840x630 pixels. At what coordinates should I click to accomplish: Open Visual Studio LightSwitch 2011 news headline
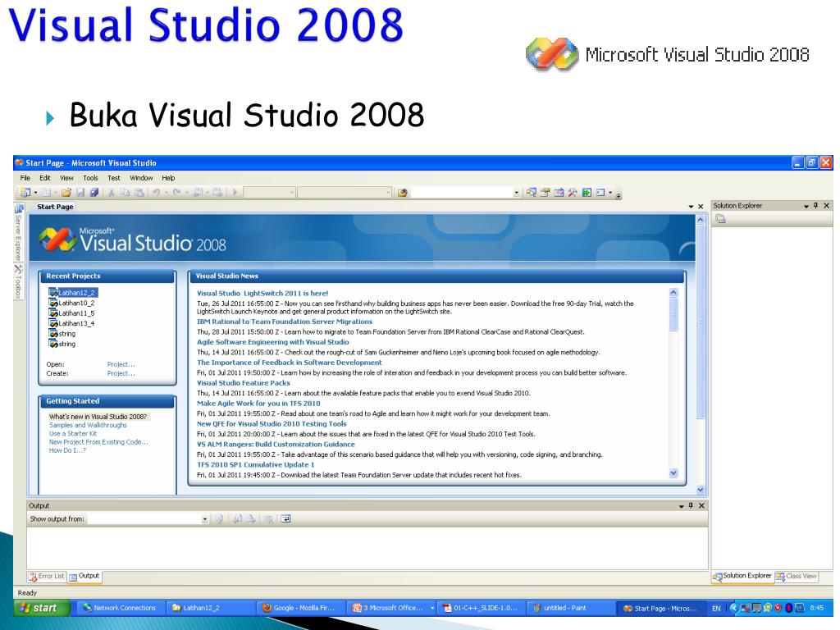click(262, 293)
